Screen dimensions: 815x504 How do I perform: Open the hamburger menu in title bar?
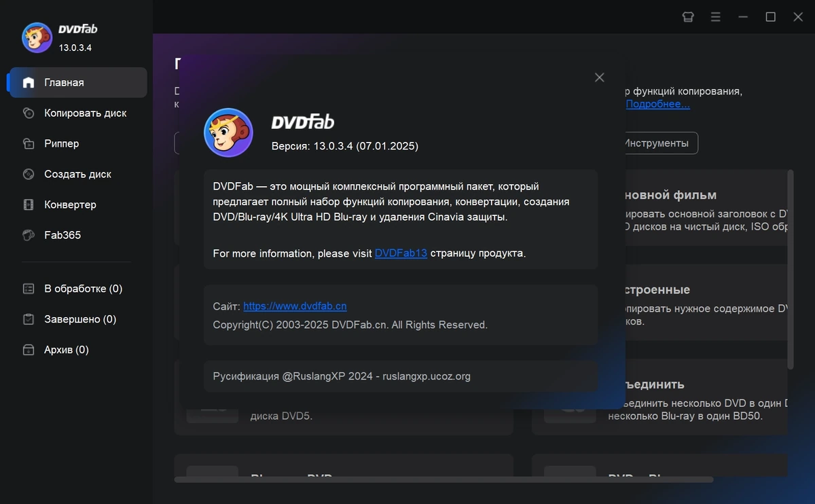click(716, 17)
